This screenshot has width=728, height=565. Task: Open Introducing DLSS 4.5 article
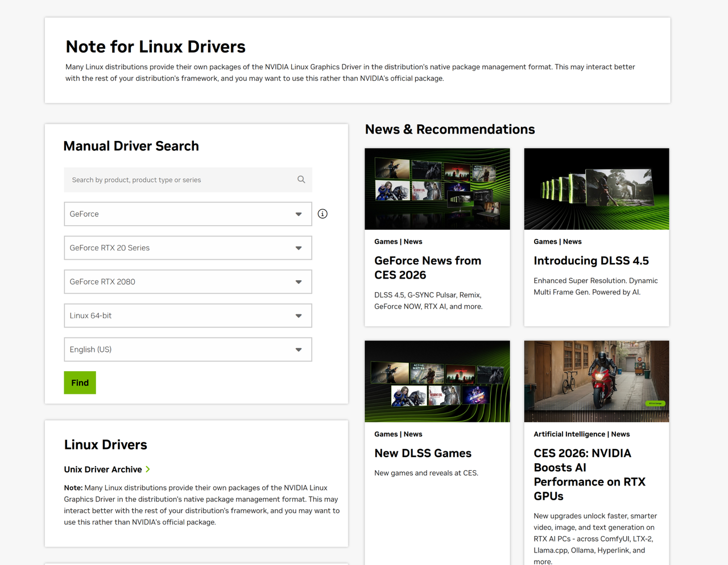point(591,260)
